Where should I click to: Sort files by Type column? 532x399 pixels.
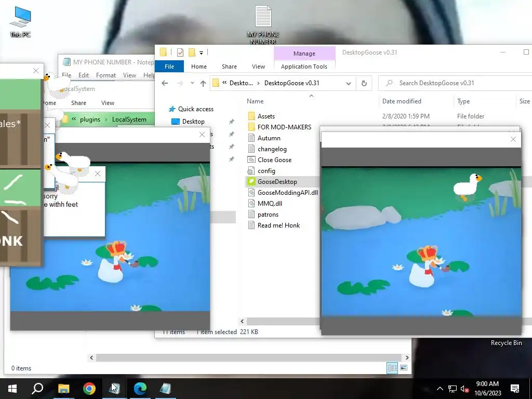463,101
